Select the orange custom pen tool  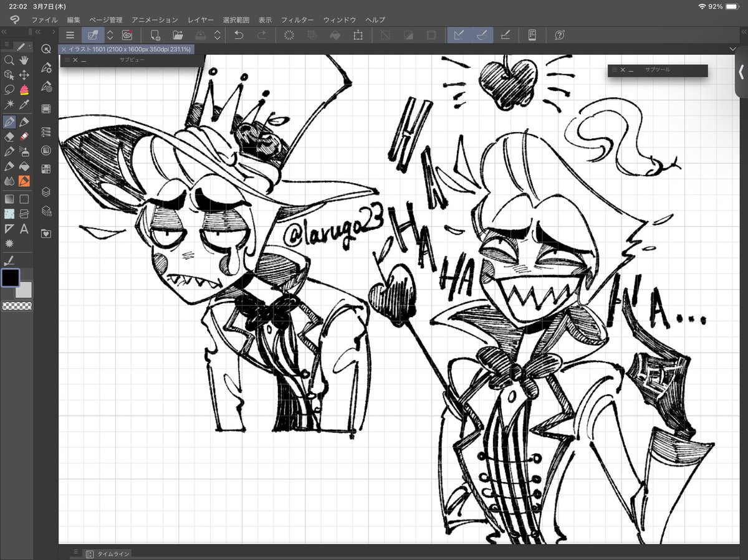pyautogui.click(x=24, y=181)
